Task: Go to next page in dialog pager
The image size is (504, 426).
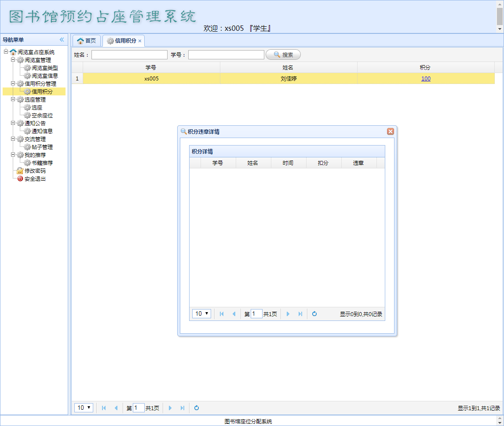Action: 288,314
